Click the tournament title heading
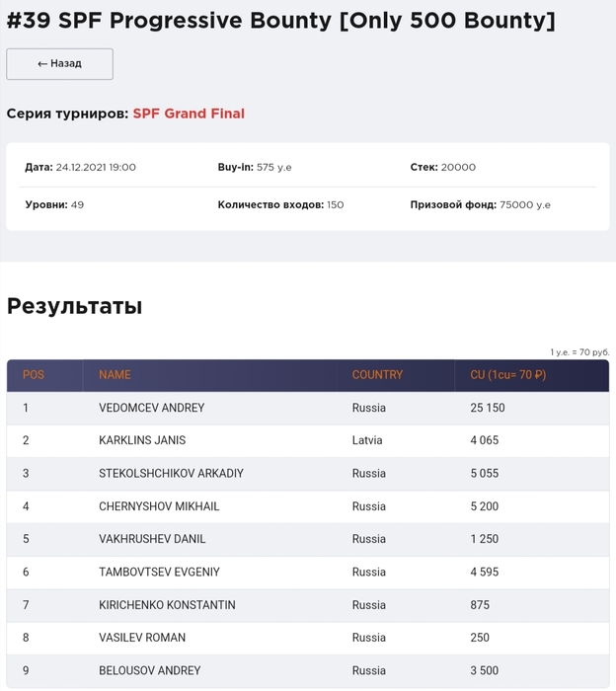This screenshot has width=616, height=691. (280, 21)
